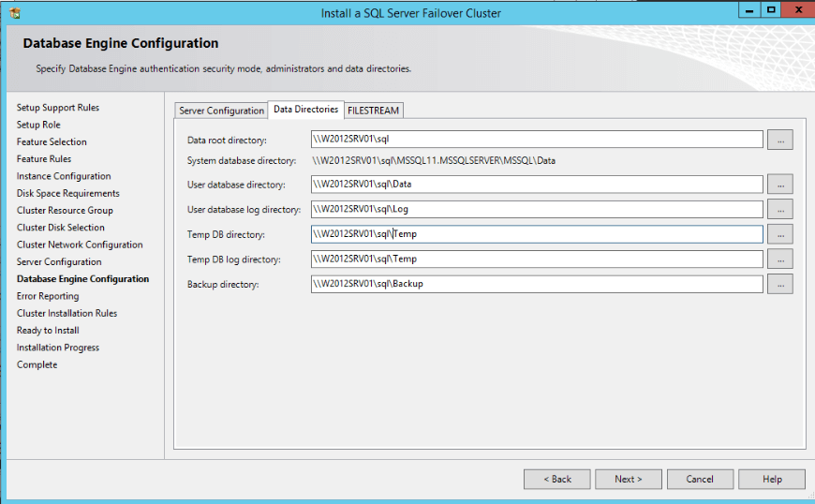Click the Next button
Screen dimensions: 815x504
point(628,479)
